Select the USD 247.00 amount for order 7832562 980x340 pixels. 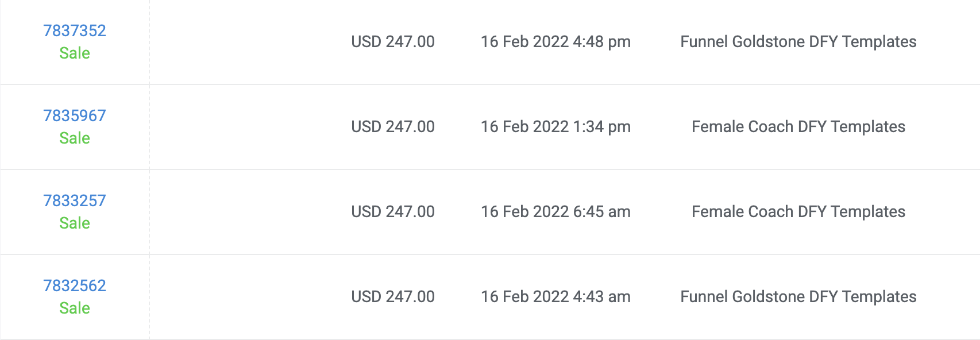point(393,297)
